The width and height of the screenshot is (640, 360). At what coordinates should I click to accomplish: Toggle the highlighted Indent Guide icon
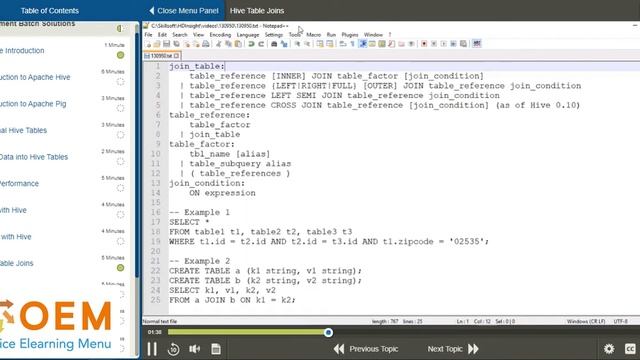coord(362,44)
